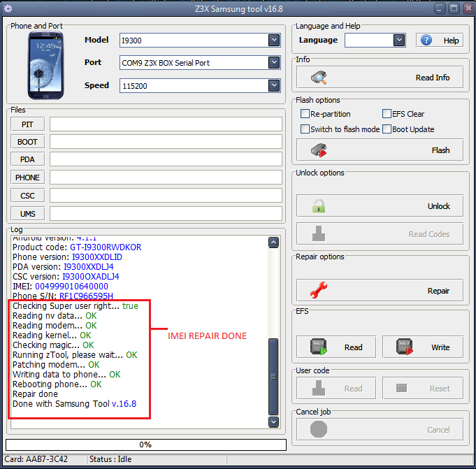Screen dimensions: 476x469
Task: Click the PIT file button
Action: pyautogui.click(x=28, y=124)
